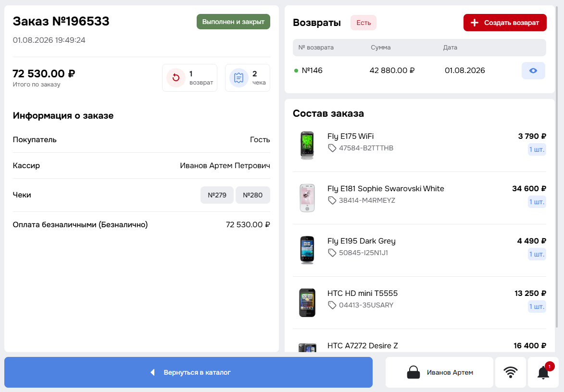This screenshot has height=392, width=564.
Task: Click the return sum 42 880.00 ₽
Action: [x=392, y=71]
